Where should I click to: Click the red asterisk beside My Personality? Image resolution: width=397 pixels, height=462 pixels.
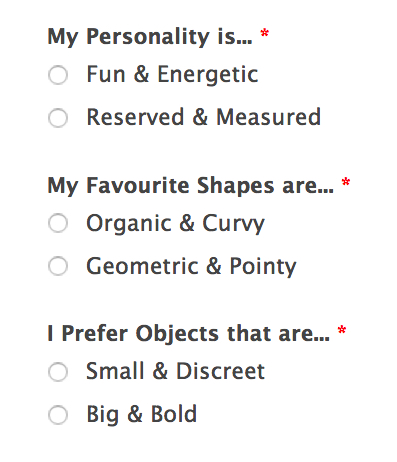[265, 33]
